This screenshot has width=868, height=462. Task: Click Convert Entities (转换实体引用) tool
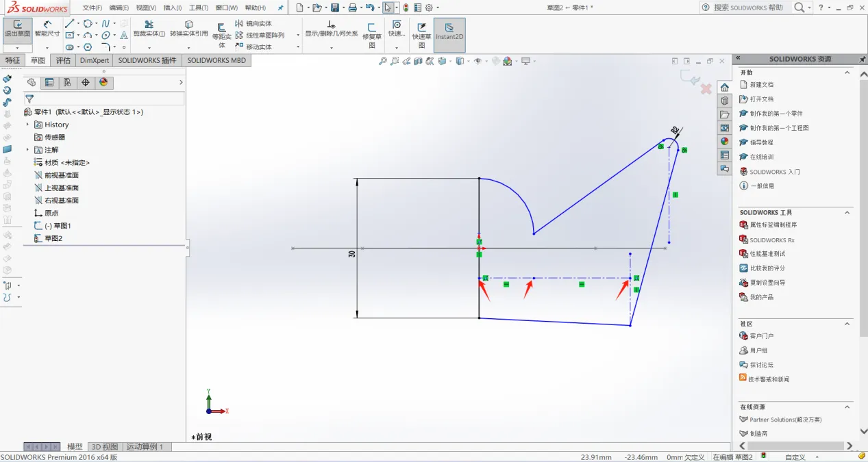click(x=188, y=29)
